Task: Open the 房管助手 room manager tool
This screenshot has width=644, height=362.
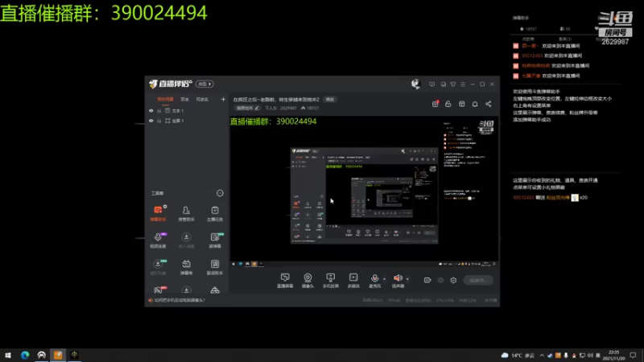Action: tap(186, 213)
